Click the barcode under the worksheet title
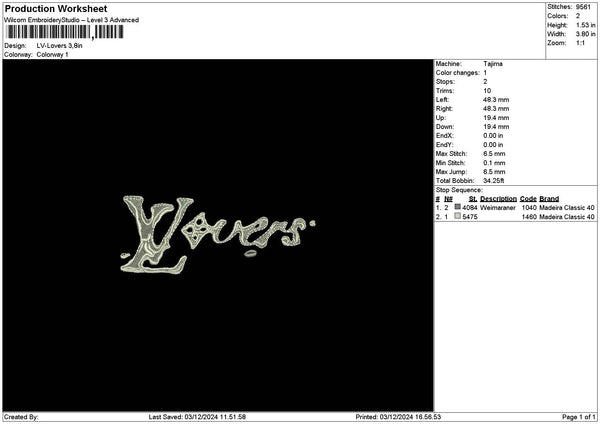This screenshot has height=424, width=600. (x=65, y=32)
